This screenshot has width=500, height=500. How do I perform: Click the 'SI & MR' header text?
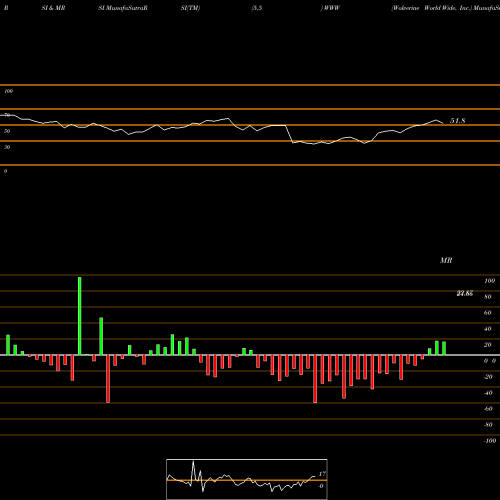click(x=53, y=8)
